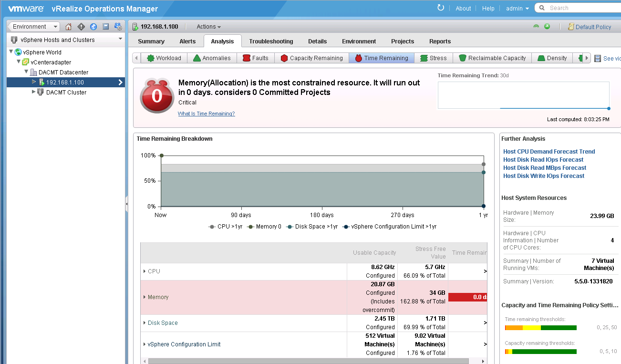This screenshot has height=364, width=621.
Task: Click the host icon next to 192.168.1.100 title
Action: tap(135, 27)
